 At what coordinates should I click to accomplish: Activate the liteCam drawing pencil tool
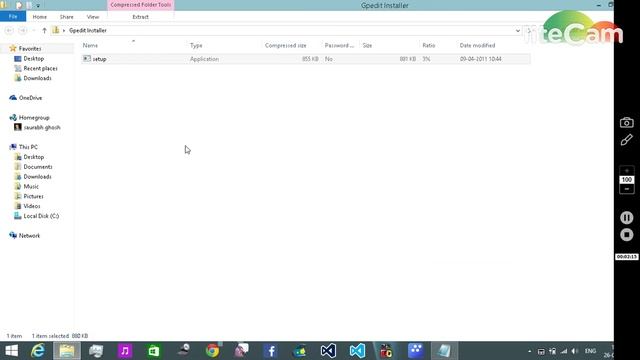(627, 140)
